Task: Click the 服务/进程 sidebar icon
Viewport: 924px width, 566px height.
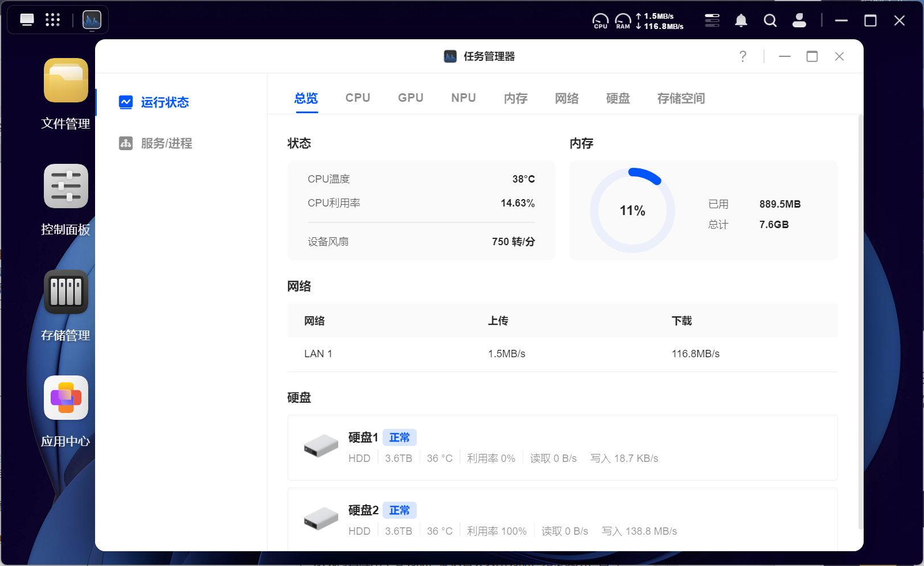Action: [126, 143]
